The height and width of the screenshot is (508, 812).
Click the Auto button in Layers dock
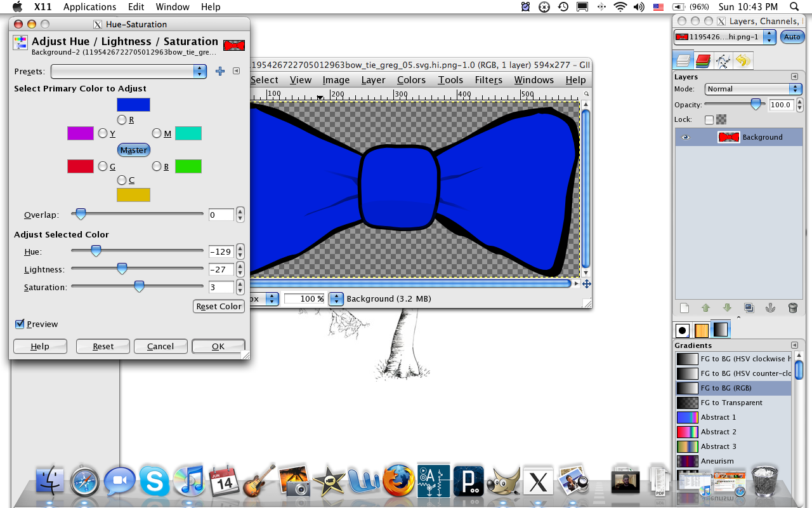(x=792, y=37)
